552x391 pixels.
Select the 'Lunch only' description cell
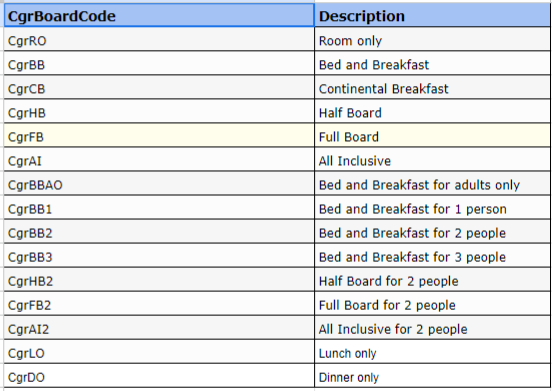432,353
